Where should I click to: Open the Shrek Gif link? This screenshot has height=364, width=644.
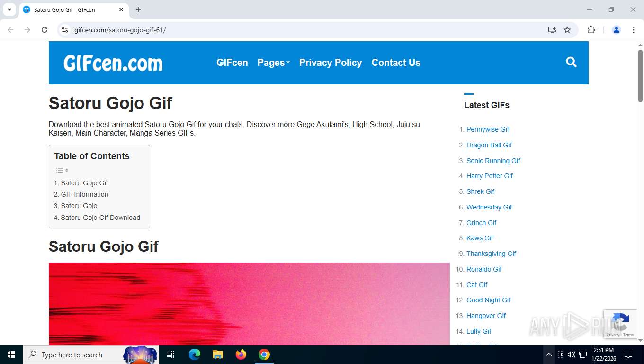click(x=480, y=191)
